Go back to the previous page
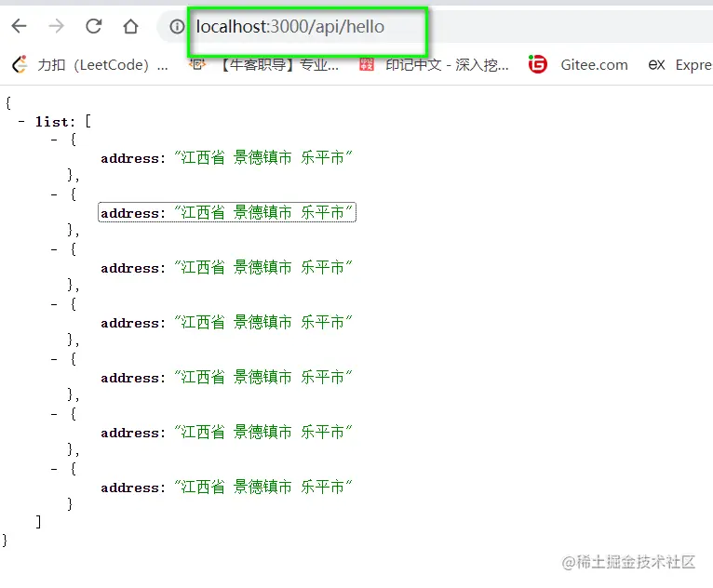 pos(20,26)
